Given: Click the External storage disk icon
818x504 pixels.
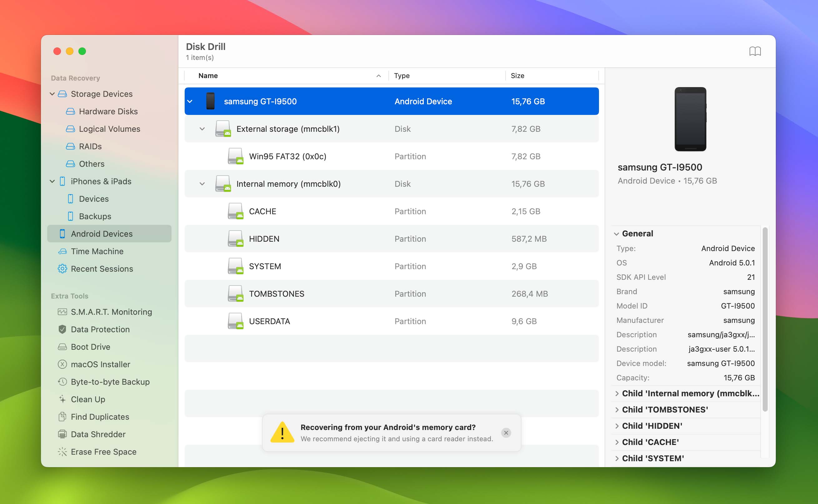Looking at the screenshot, I should coord(223,129).
